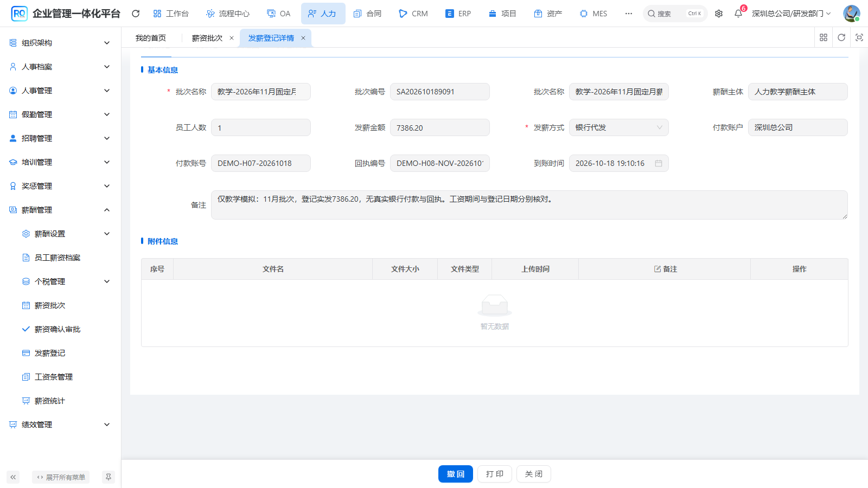Collapse the sidebar with the double-arrow icon
Image resolution: width=868 pixels, height=488 pixels.
[x=13, y=477]
